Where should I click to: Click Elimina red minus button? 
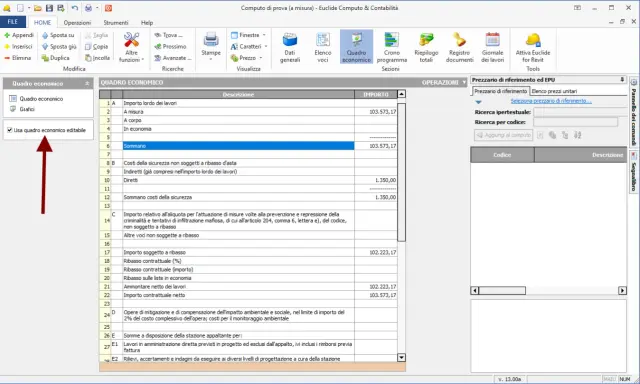click(18, 58)
